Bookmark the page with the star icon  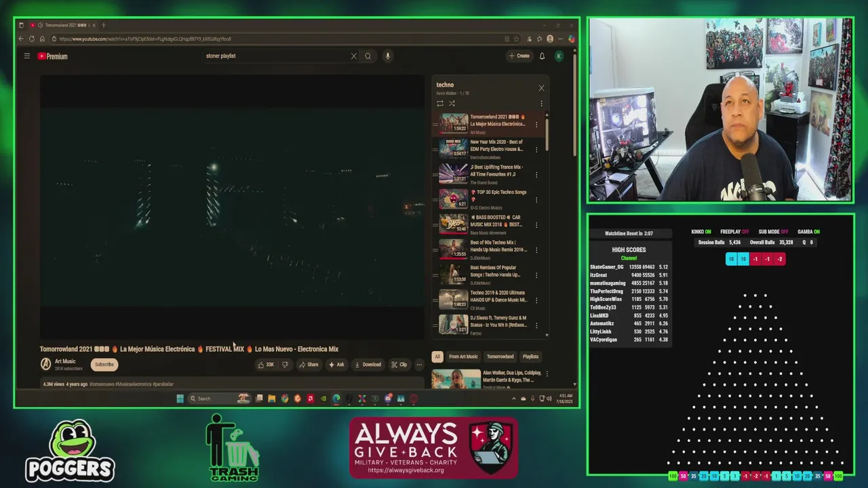click(x=516, y=39)
